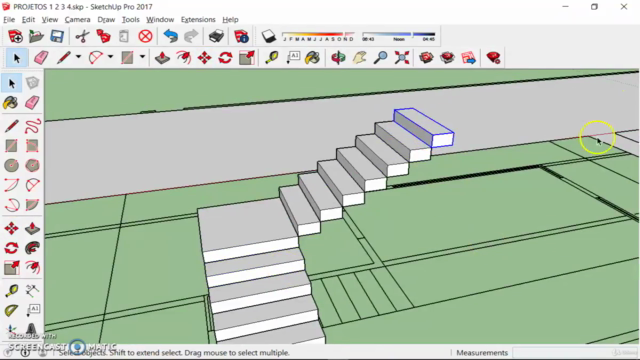The height and width of the screenshot is (360, 640).
Task: Click Send to LayOut icon
Action: click(469, 58)
